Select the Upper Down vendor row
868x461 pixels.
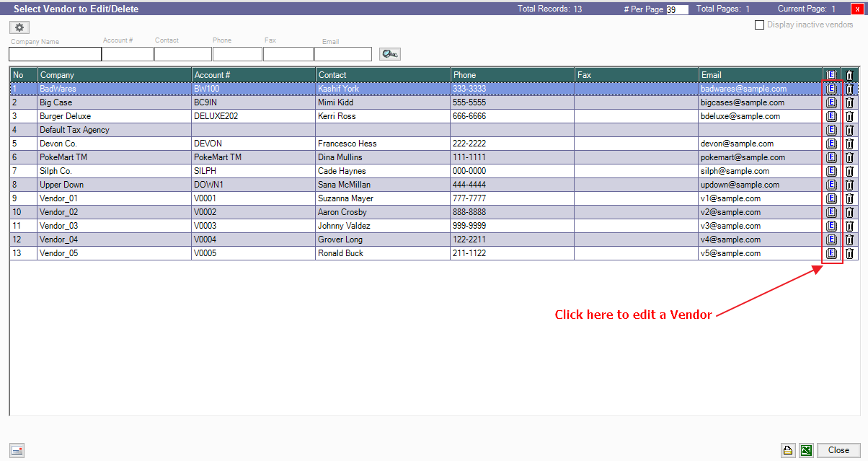point(114,185)
